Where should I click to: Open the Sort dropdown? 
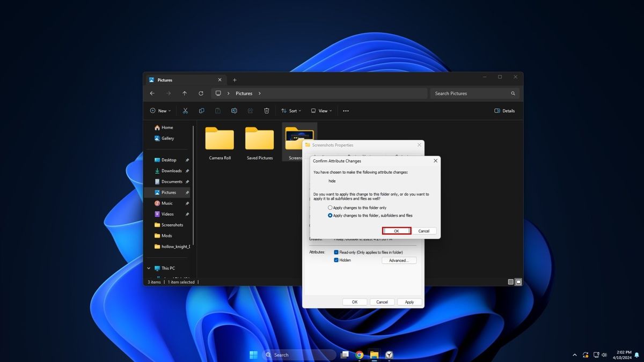[x=290, y=110]
